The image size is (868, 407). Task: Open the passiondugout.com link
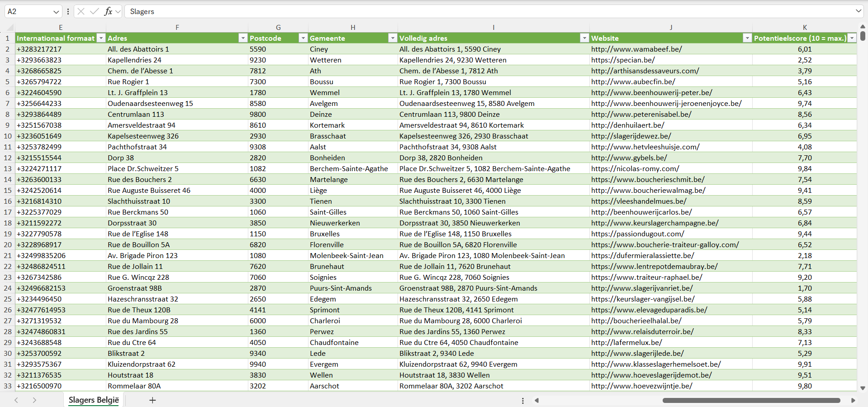[x=637, y=234]
